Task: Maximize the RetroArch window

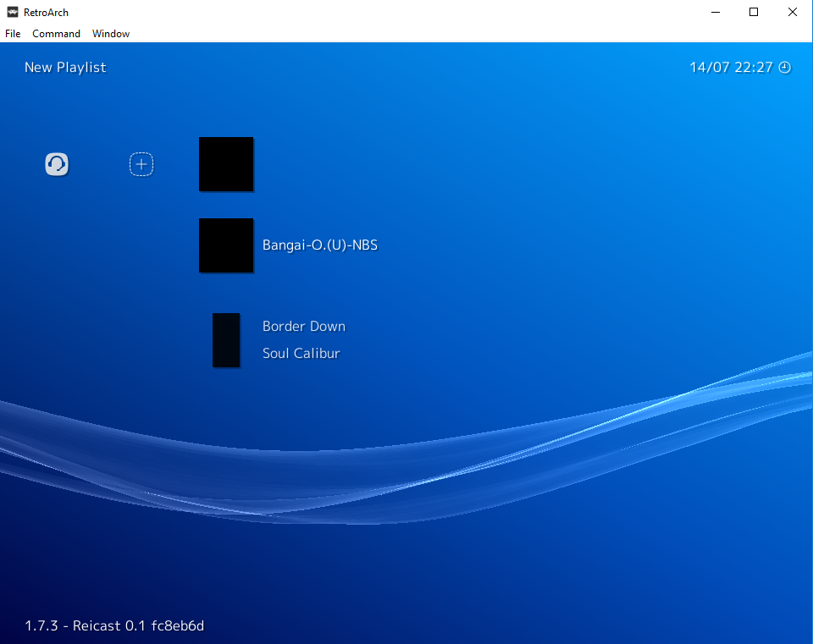Action: [x=754, y=12]
